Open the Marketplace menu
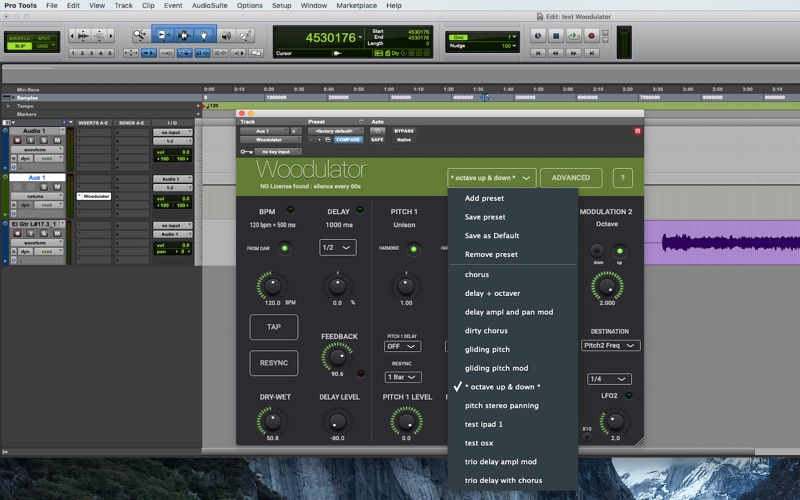Screen dimensions: 800x500 point(357,6)
